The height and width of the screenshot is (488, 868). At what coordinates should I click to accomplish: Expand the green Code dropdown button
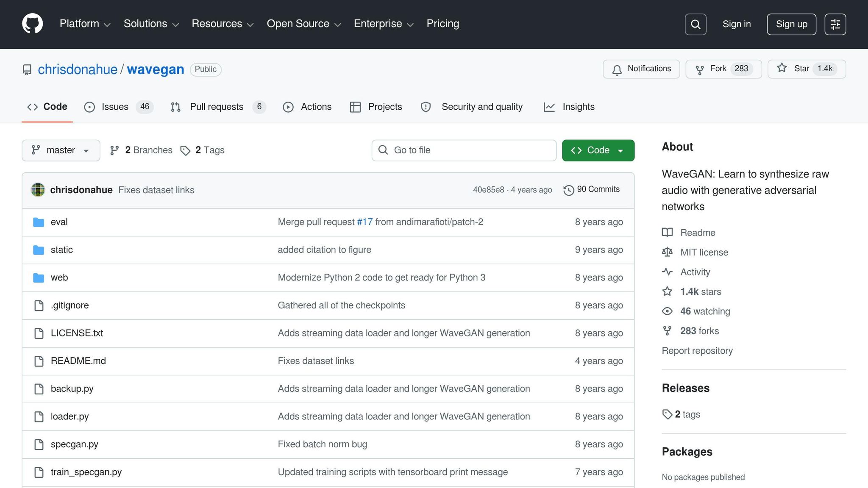pos(598,150)
